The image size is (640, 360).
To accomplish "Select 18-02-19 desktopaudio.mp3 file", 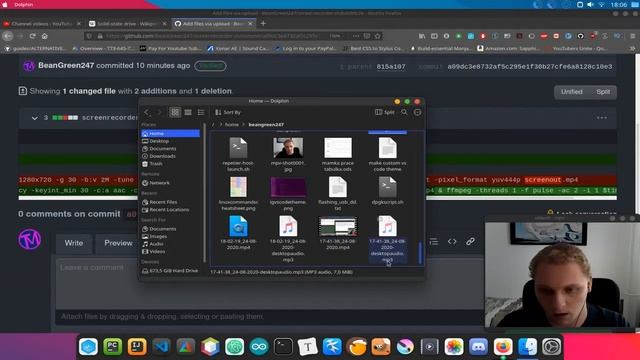I will 288,239.
